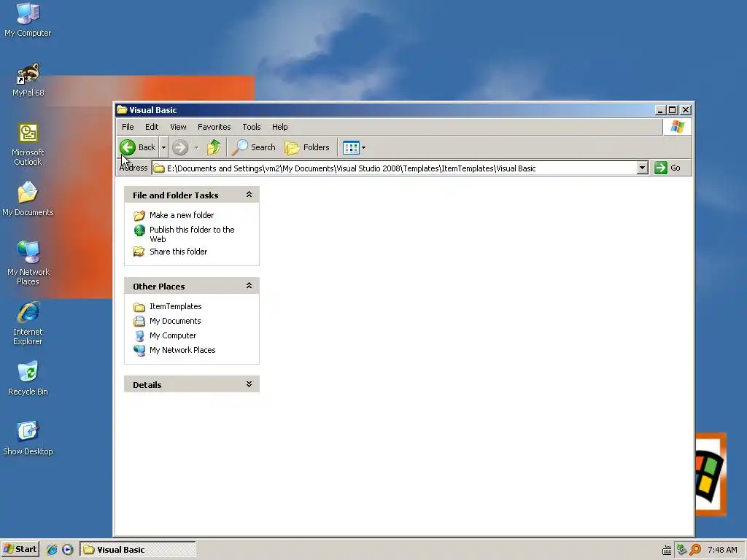Viewport: 747px width, 560px height.
Task: Go back using the green Back arrow
Action: click(138, 147)
